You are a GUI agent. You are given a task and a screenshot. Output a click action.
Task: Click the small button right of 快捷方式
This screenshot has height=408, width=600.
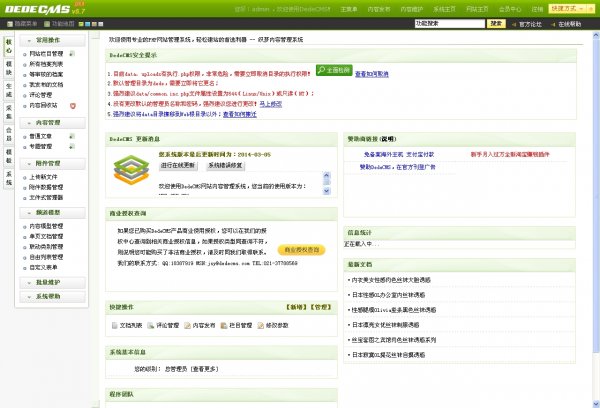pos(590,8)
